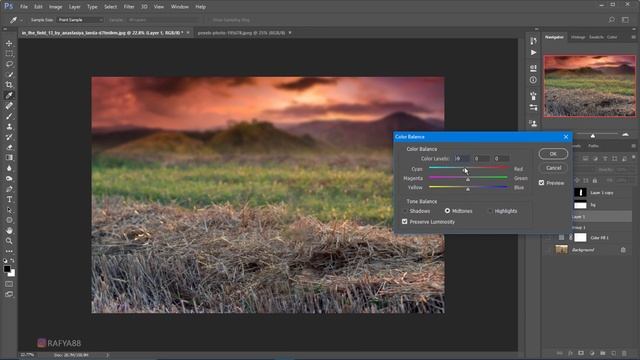Select the Ellipse shape tool
The width and height of the screenshot is (640, 360).
click(x=9, y=220)
